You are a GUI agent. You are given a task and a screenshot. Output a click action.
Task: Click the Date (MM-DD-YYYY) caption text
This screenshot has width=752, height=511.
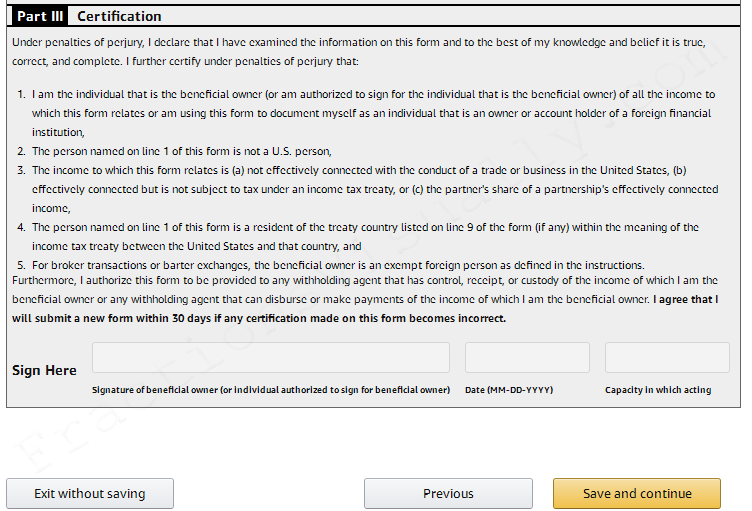[509, 390]
